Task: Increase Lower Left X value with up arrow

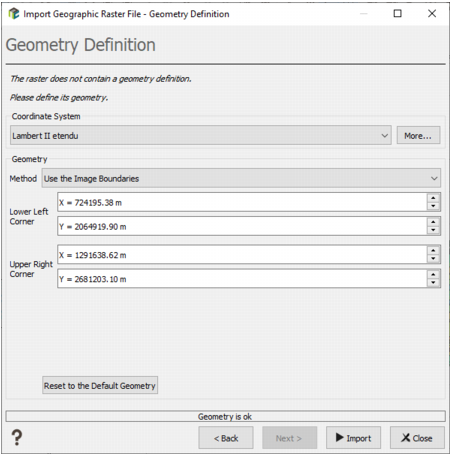Action: pos(433,198)
